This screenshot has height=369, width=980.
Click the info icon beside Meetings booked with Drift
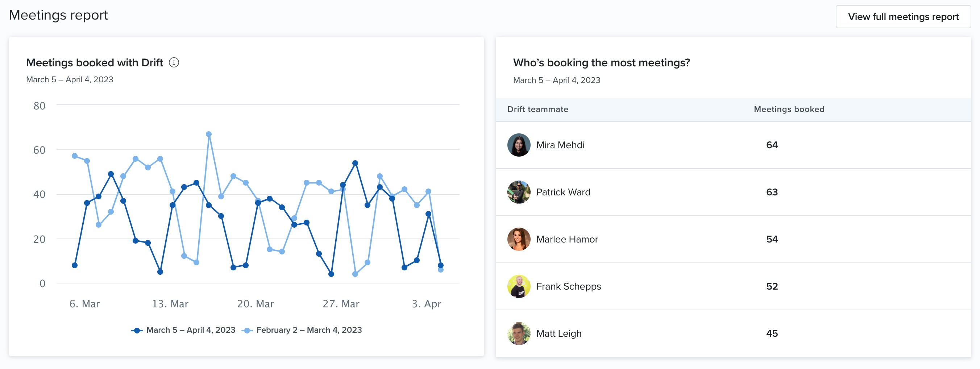174,62
